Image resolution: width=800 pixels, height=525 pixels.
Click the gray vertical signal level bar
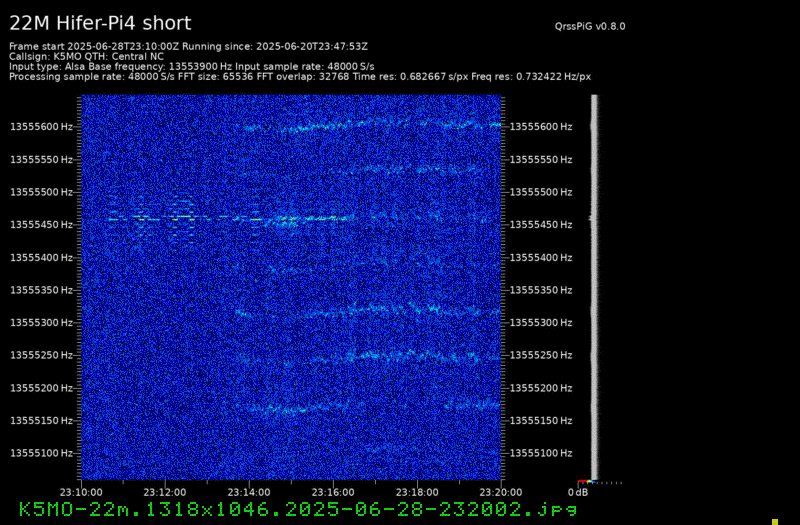[x=594, y=287]
